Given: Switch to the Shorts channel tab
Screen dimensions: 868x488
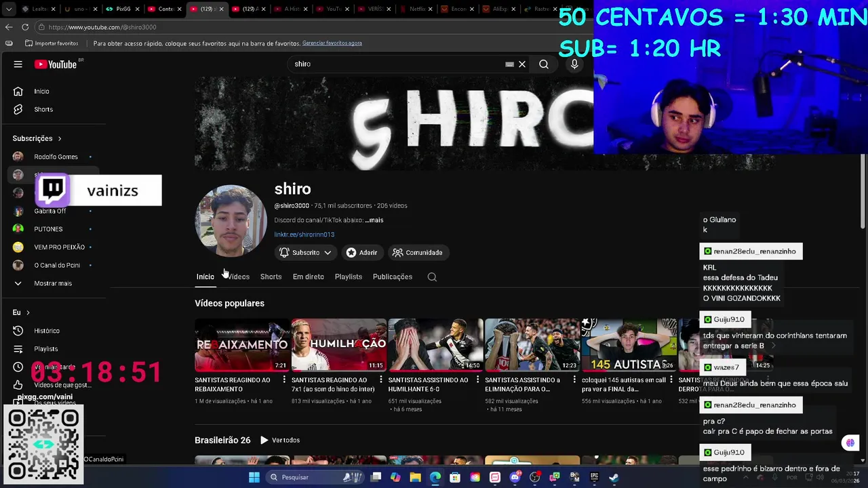Looking at the screenshot, I should [271, 277].
